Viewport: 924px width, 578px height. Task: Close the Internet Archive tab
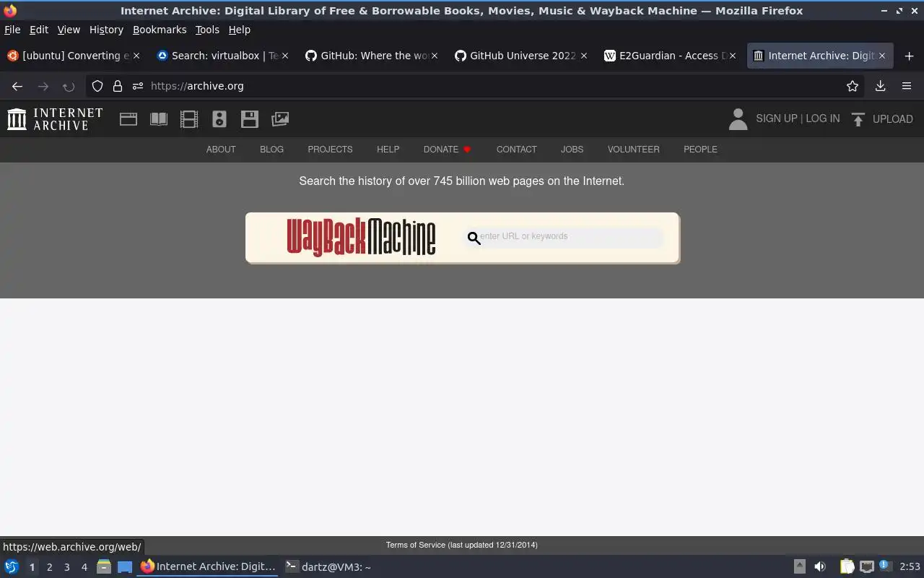(881, 56)
